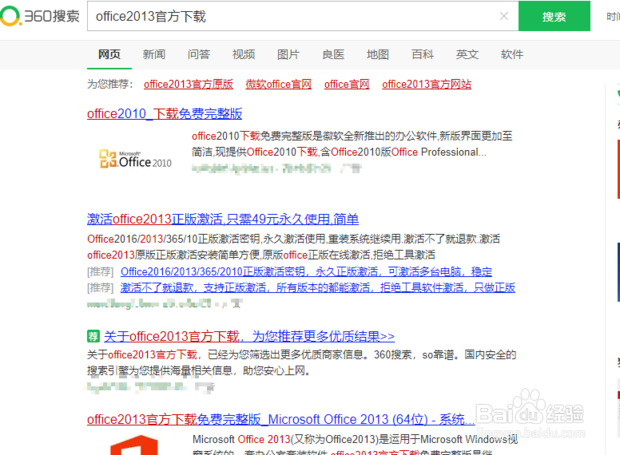Click the green 荐 badge icon
Image resolution: width=620 pixels, height=455 pixels.
coord(93,336)
